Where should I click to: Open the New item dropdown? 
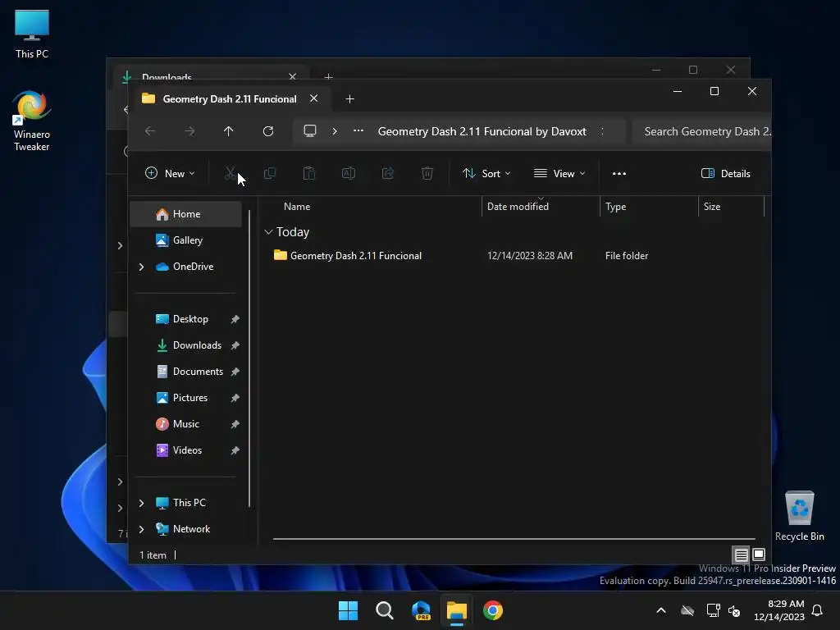click(x=170, y=174)
